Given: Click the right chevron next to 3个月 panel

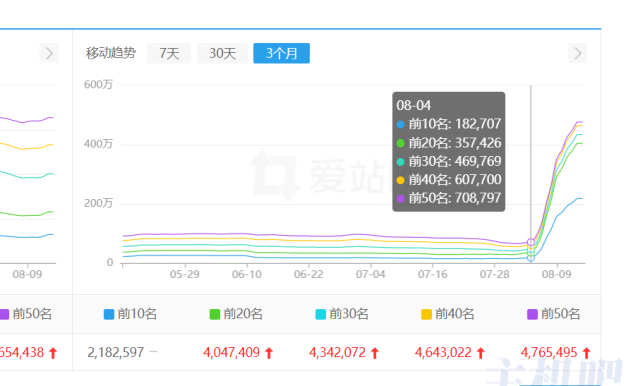Looking at the screenshot, I should (x=577, y=53).
